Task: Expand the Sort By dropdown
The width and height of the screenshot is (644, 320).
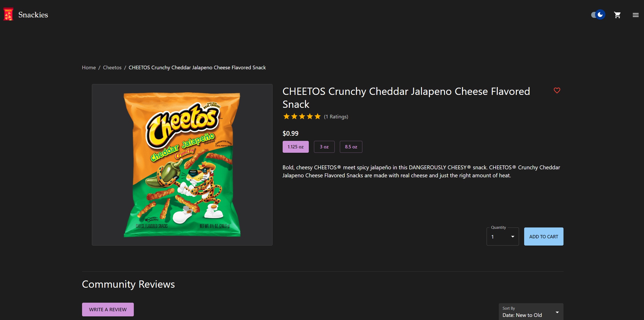Action: point(531,312)
